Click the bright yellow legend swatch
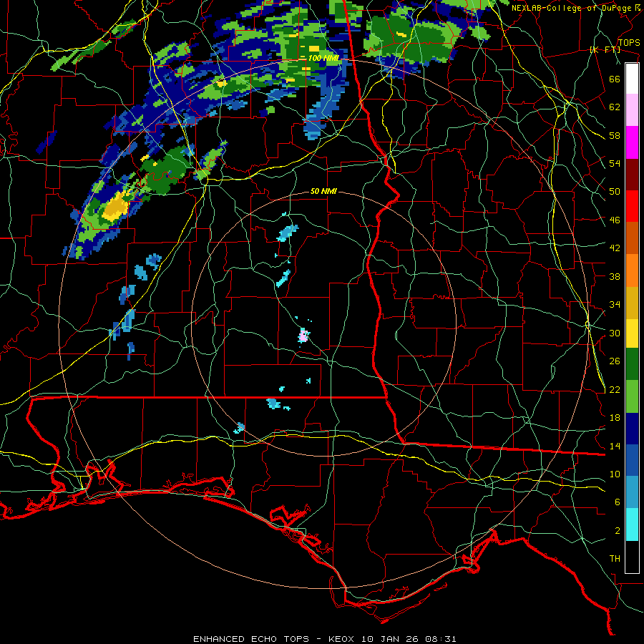The width and height of the screenshot is (644, 644). (x=632, y=333)
